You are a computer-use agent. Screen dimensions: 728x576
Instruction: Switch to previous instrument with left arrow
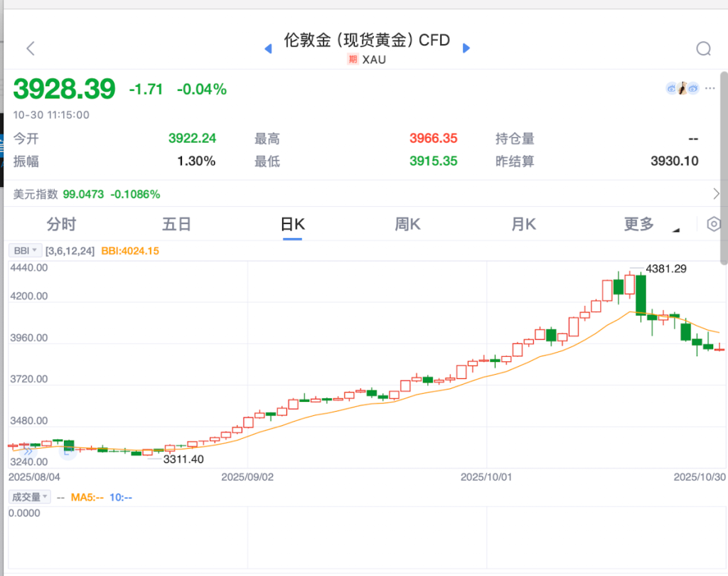tap(268, 48)
